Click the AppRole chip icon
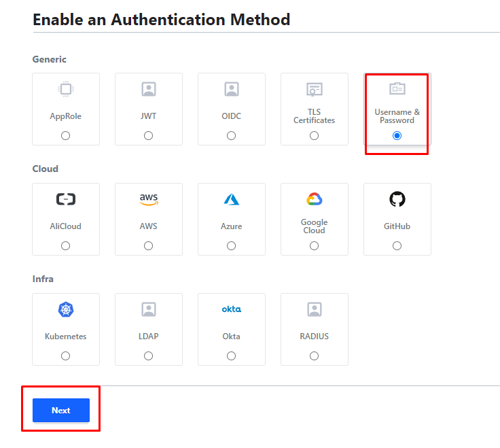Image resolution: width=500 pixels, height=448 pixels. [66, 89]
